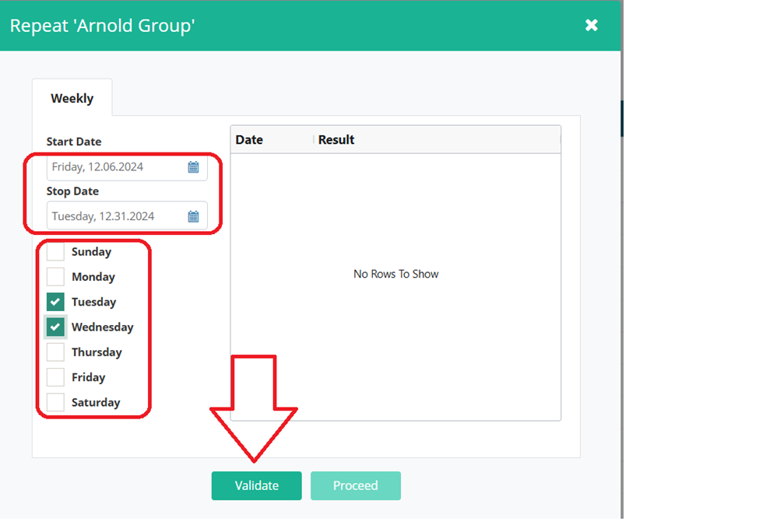Check the Saturday checkbox
This screenshot has height=532, width=759.
point(56,402)
